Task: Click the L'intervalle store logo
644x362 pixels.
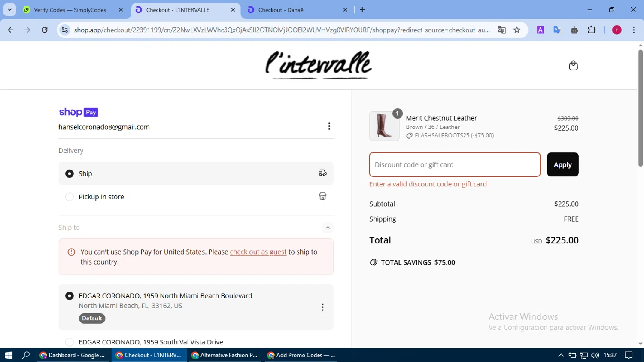Action: pos(318,65)
